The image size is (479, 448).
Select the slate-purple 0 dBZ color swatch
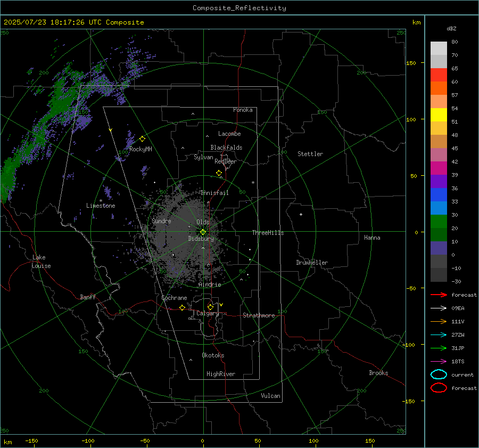[x=439, y=248]
